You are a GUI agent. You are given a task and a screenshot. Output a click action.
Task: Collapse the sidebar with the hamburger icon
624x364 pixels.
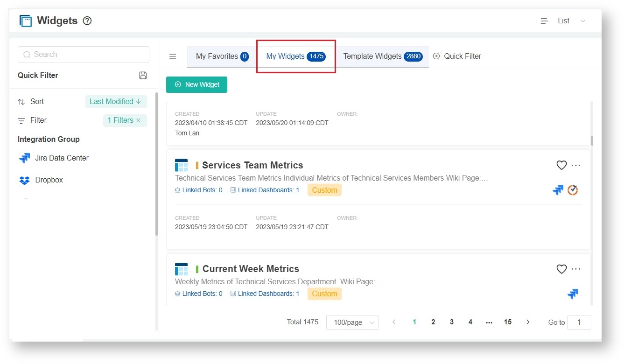(173, 56)
